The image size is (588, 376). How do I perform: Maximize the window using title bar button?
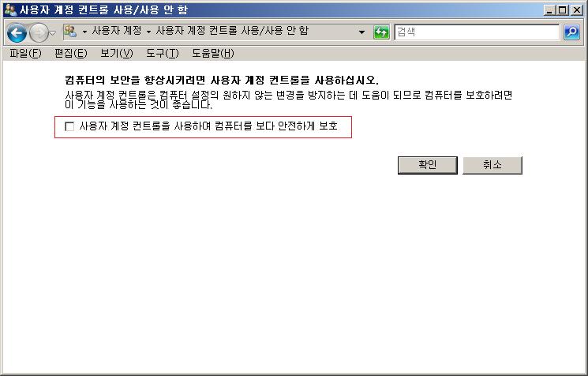pos(563,10)
